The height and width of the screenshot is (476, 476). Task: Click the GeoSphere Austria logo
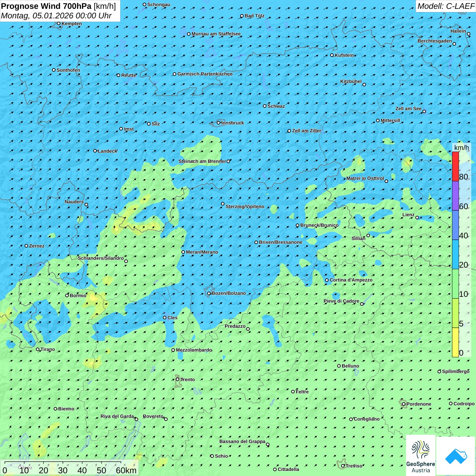point(421,455)
